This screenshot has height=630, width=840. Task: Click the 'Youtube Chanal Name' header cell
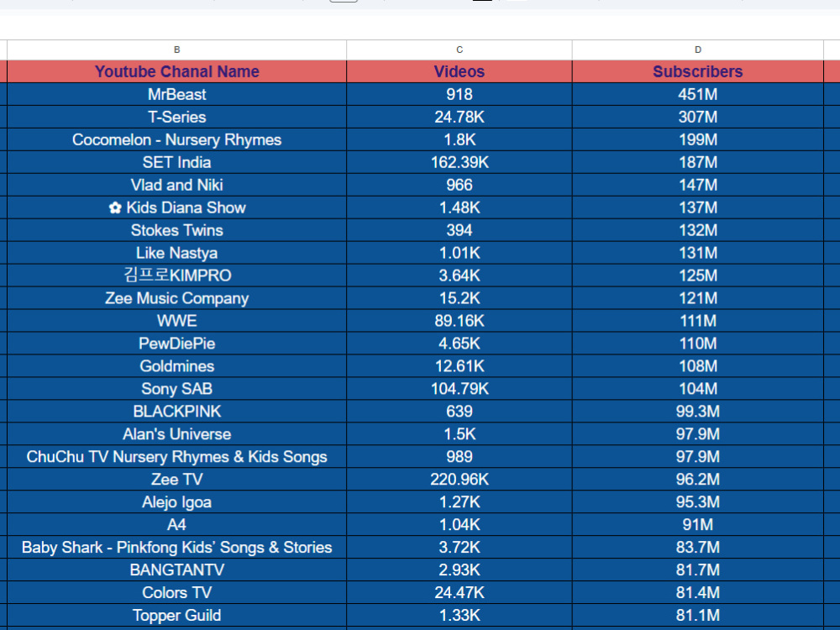pos(176,71)
